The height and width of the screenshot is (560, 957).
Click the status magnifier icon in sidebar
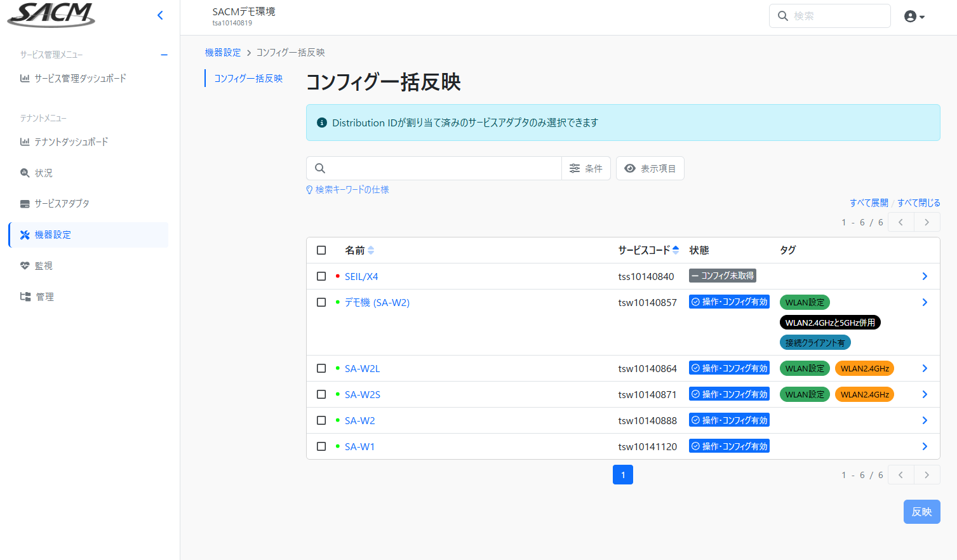[x=25, y=173]
